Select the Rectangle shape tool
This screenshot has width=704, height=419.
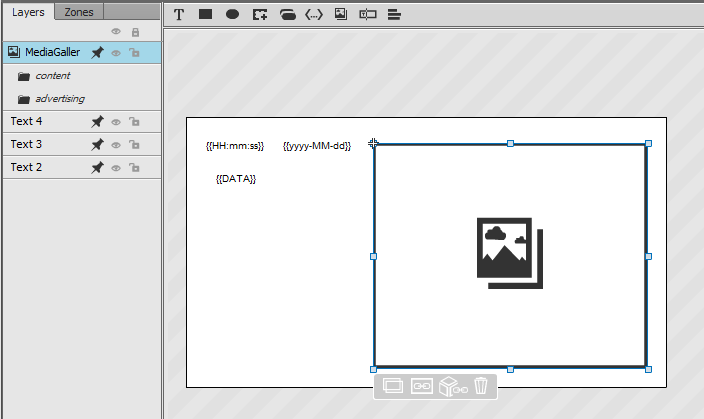[205, 14]
